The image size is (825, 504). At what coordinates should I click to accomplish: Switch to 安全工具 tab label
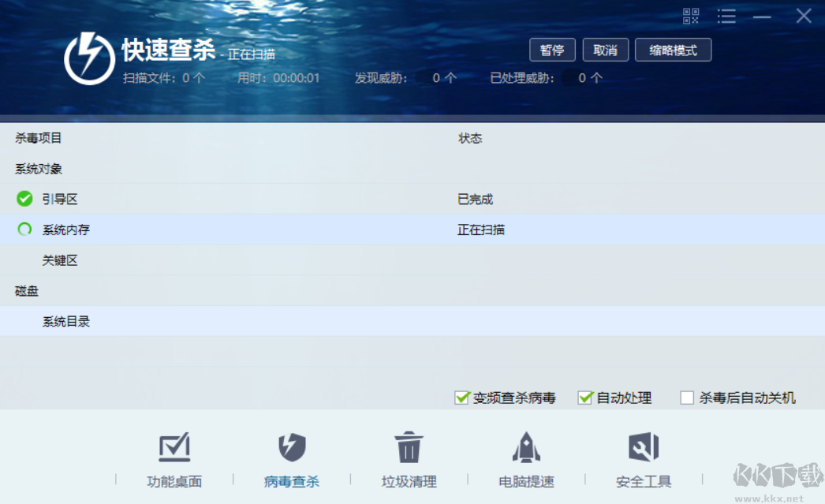tap(644, 482)
